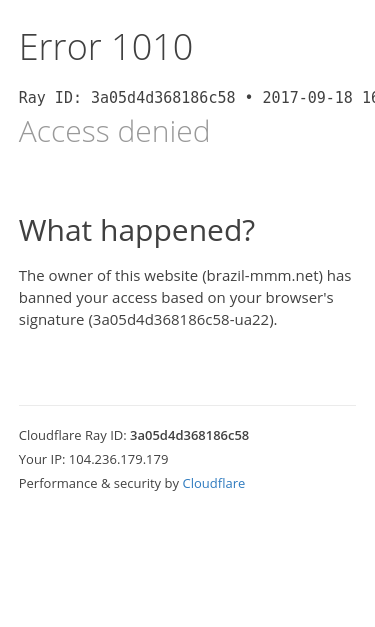The image size is (375, 627).
Task: Click the bold Cloudflare Ray ID value
Action: point(189,435)
